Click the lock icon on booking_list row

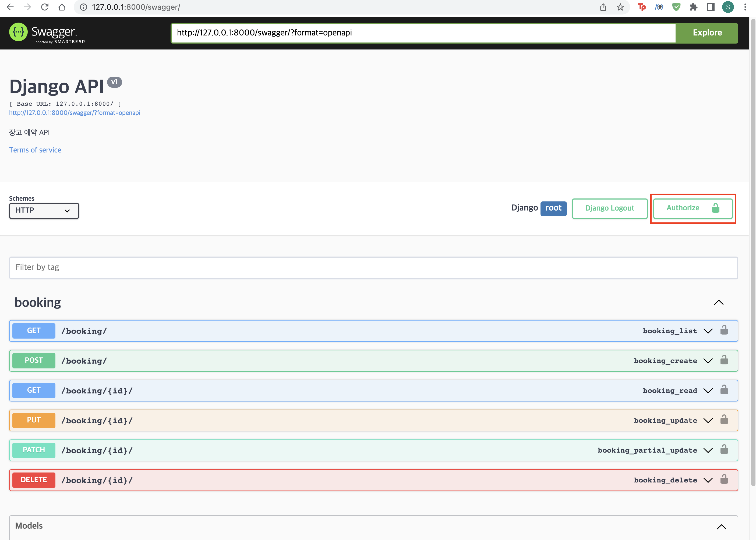point(724,330)
